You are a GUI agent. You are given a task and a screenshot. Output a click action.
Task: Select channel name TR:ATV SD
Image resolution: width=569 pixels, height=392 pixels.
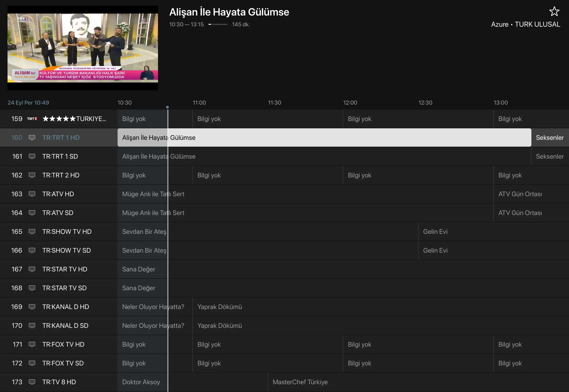(x=58, y=213)
